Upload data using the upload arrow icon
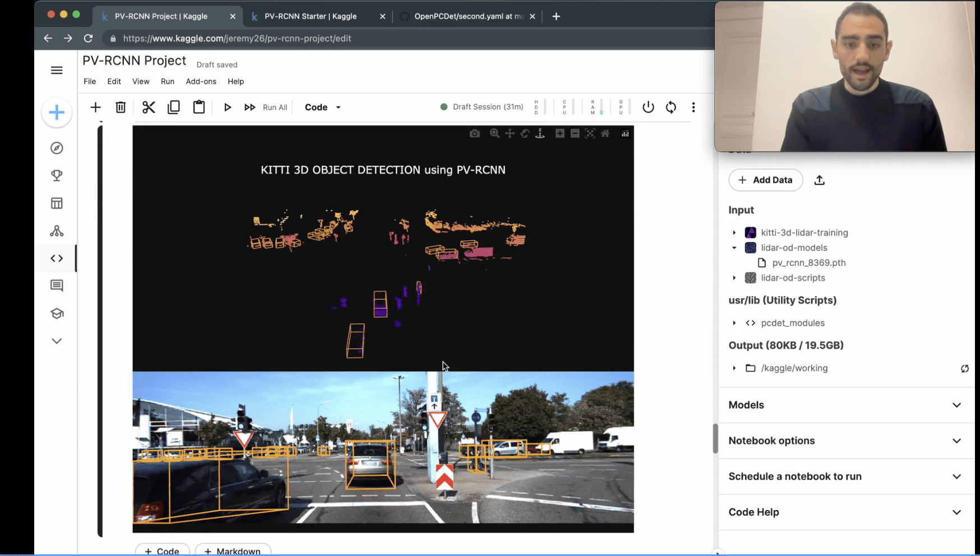Viewport: 980px width, 556px height. (x=819, y=180)
